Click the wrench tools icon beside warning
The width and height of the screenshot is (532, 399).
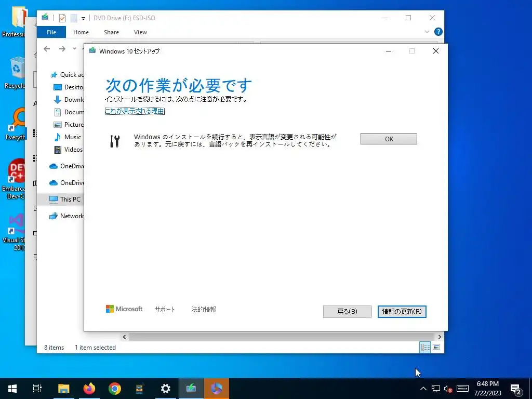(115, 141)
